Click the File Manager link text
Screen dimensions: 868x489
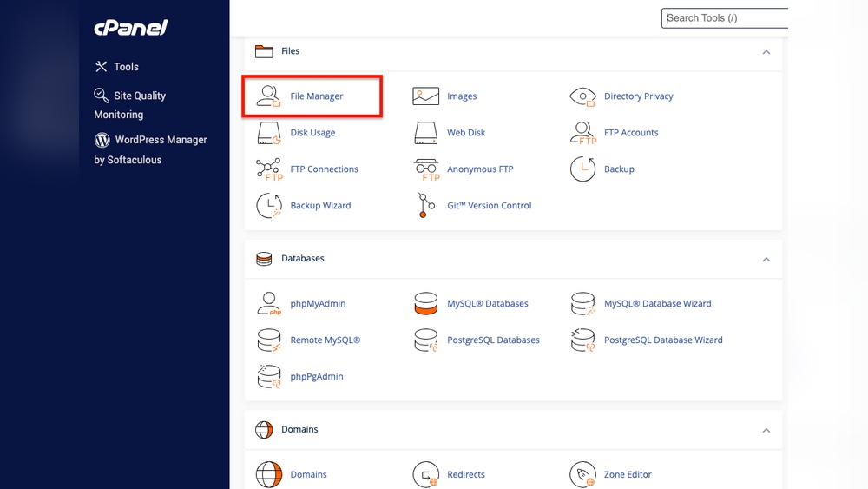point(317,96)
